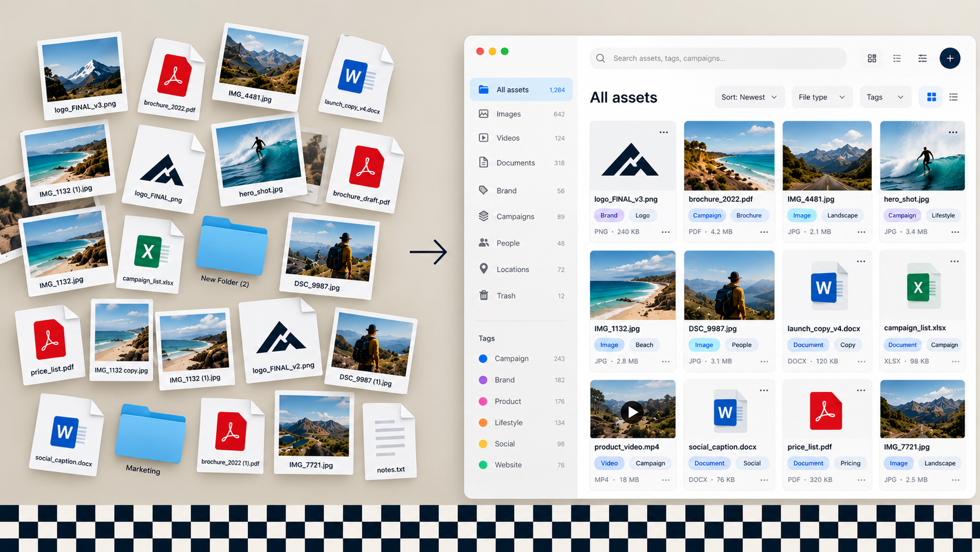
Task: Click the blue Campaign tag color dot
Action: coord(483,358)
